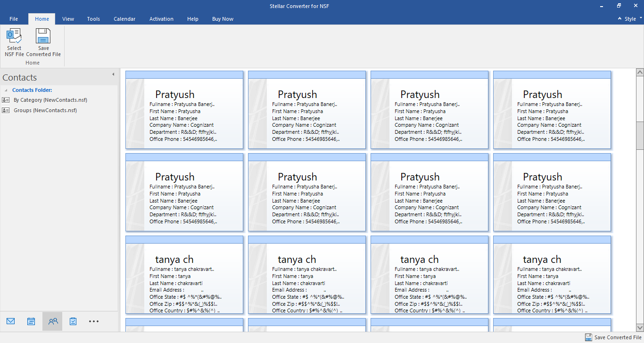Open the Calendar view icon in bottom bar
644x343 pixels.
(x=31, y=321)
